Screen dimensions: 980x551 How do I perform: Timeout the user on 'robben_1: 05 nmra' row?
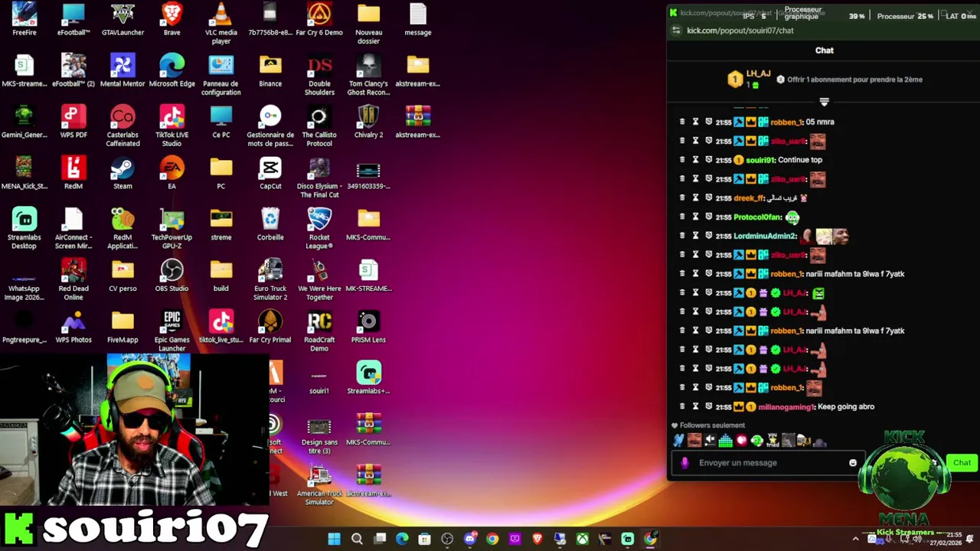(x=695, y=122)
